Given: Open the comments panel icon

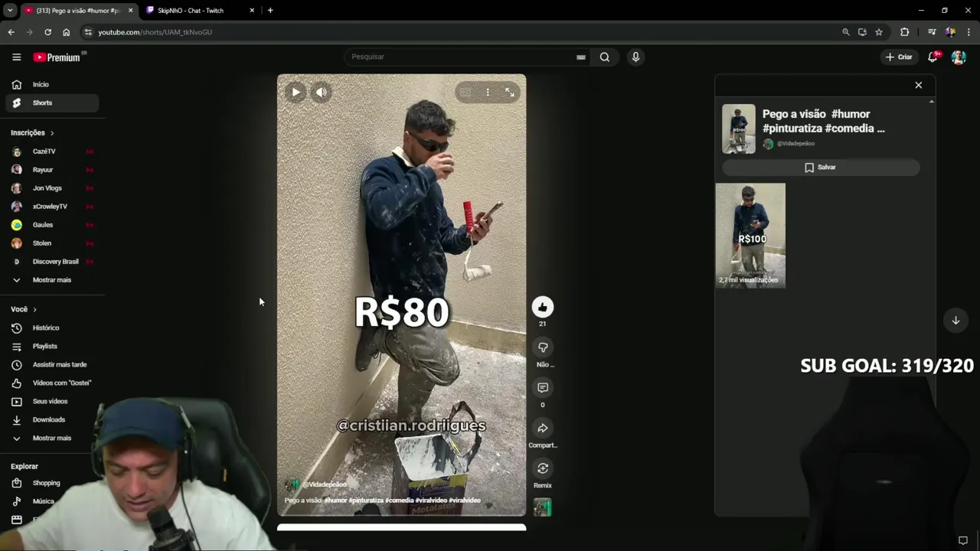Looking at the screenshot, I should [542, 388].
